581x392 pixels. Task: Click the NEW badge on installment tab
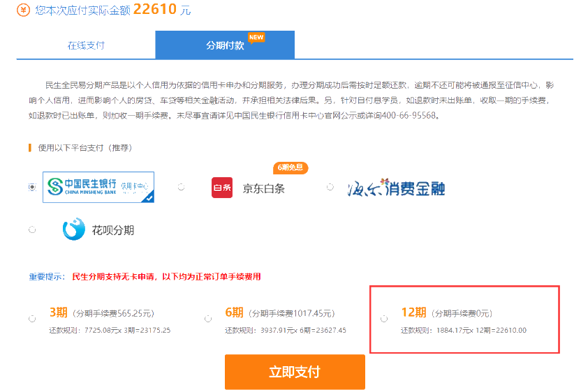pyautogui.click(x=256, y=37)
